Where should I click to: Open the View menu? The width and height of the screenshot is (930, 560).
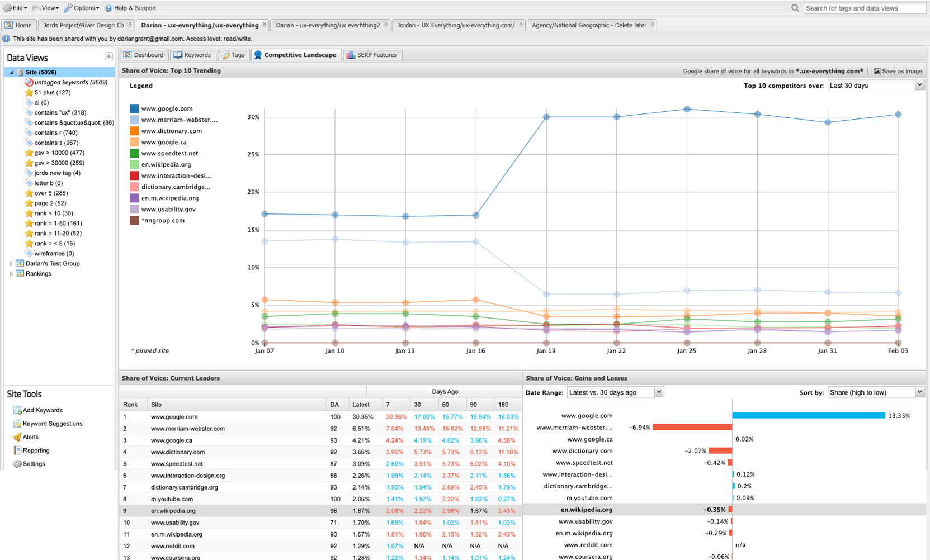point(45,8)
